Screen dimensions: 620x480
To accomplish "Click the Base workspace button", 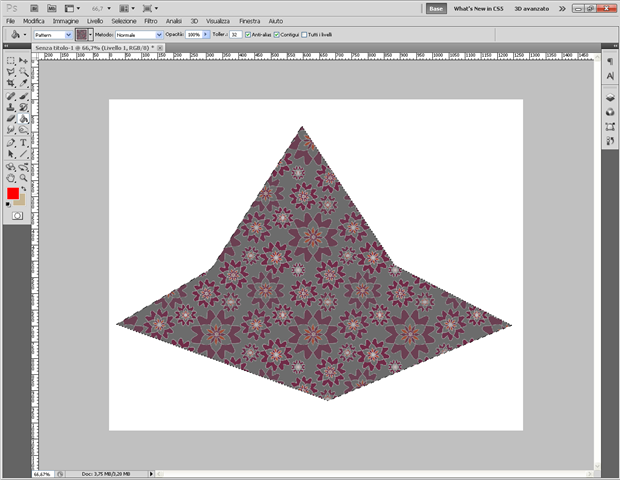I will [436, 8].
